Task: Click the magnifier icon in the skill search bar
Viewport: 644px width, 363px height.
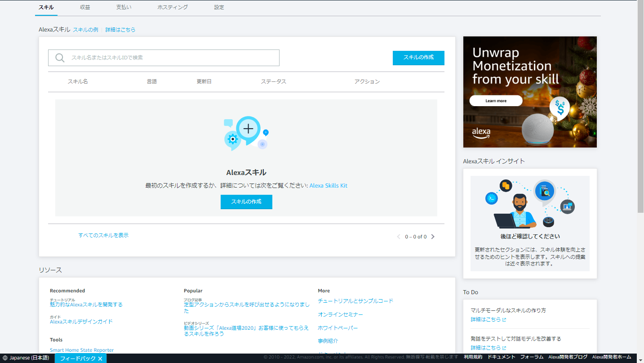Action: pyautogui.click(x=59, y=58)
